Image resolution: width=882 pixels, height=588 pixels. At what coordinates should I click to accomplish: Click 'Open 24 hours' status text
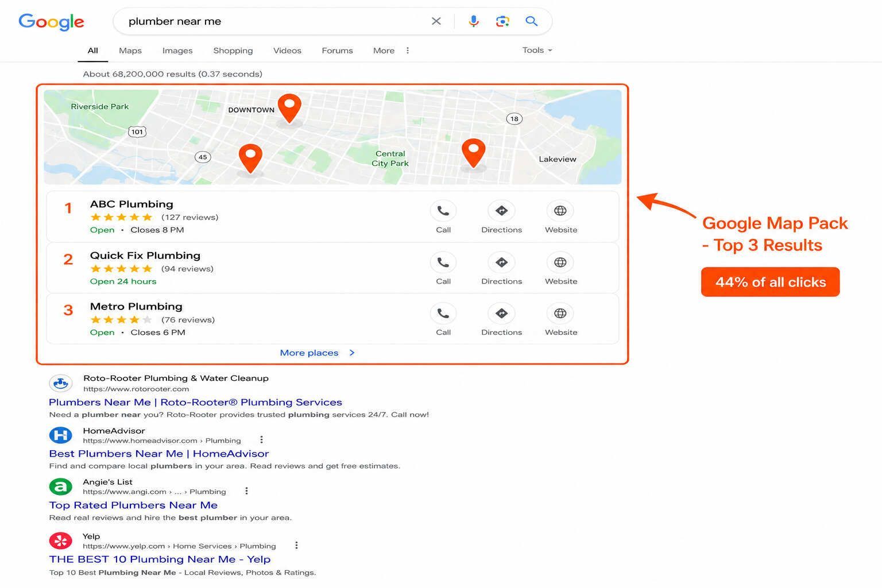123,281
